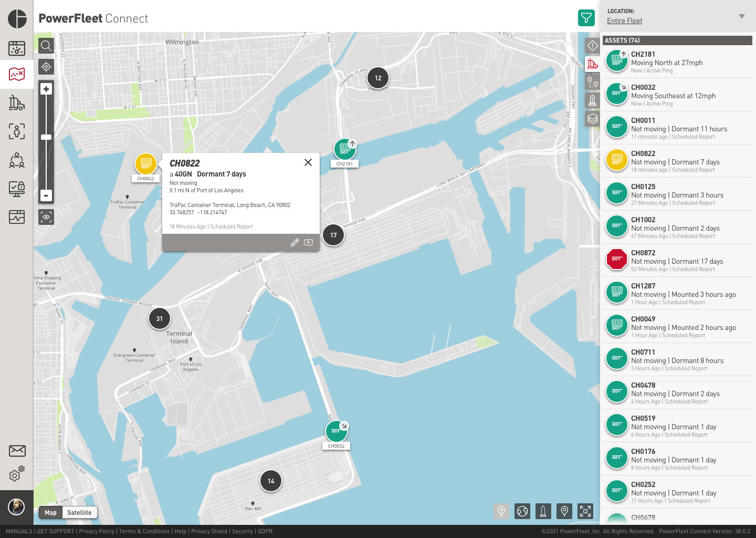Open the map search magnifier
The height and width of the screenshot is (538, 756).
(46, 46)
